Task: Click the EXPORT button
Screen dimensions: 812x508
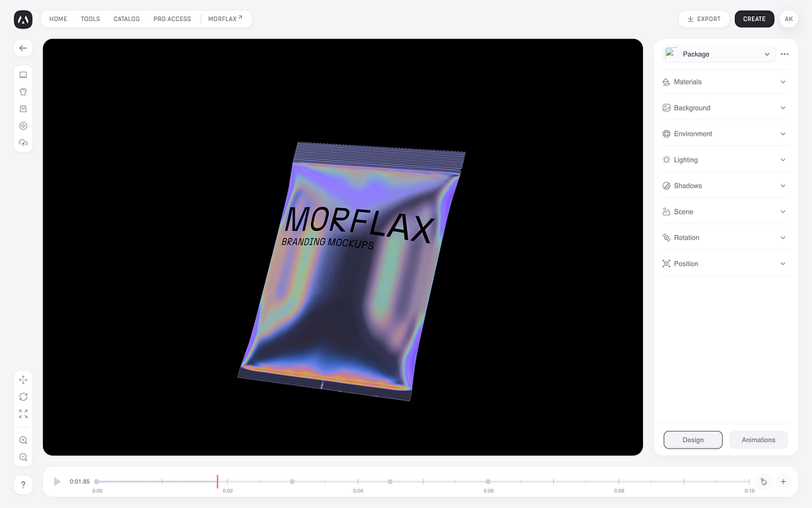Action: point(704,20)
